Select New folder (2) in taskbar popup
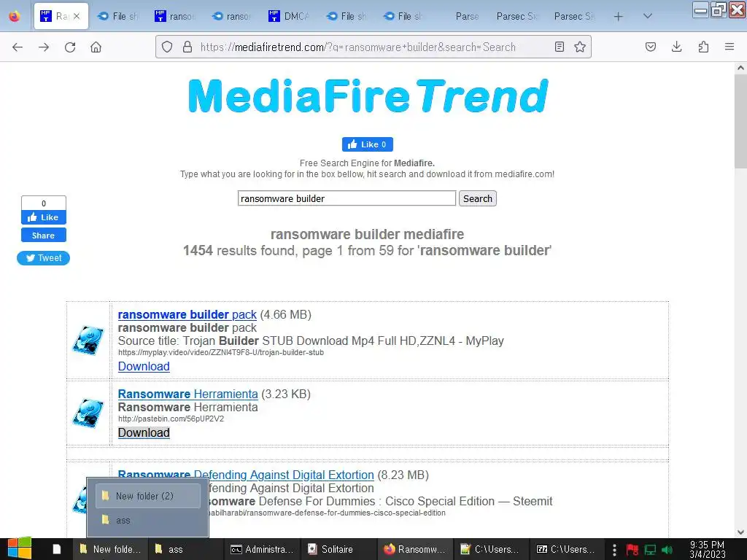Screen dimensions: 747x560 [x=147, y=496]
